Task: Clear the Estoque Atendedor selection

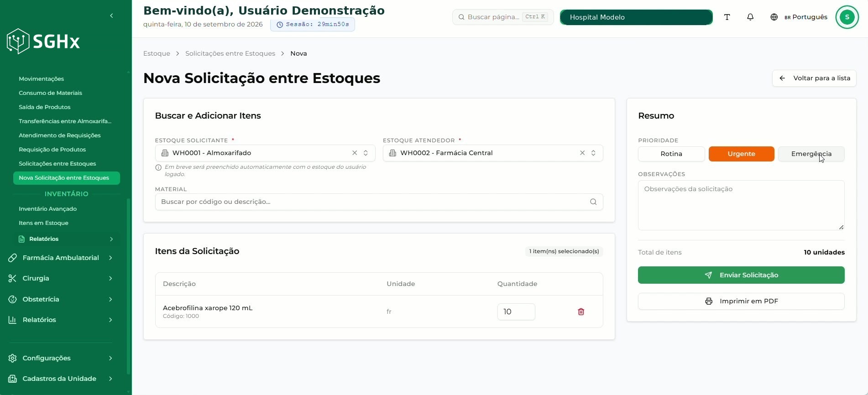Action: (x=582, y=153)
